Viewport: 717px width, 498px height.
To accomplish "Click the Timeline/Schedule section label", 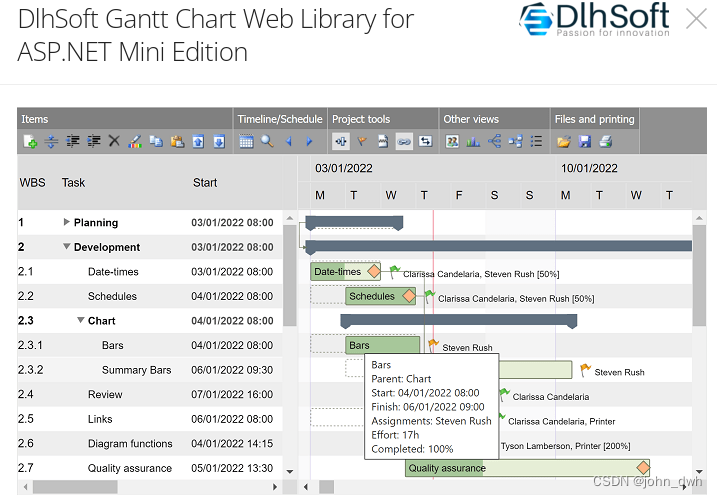I will pyautogui.click(x=280, y=119).
